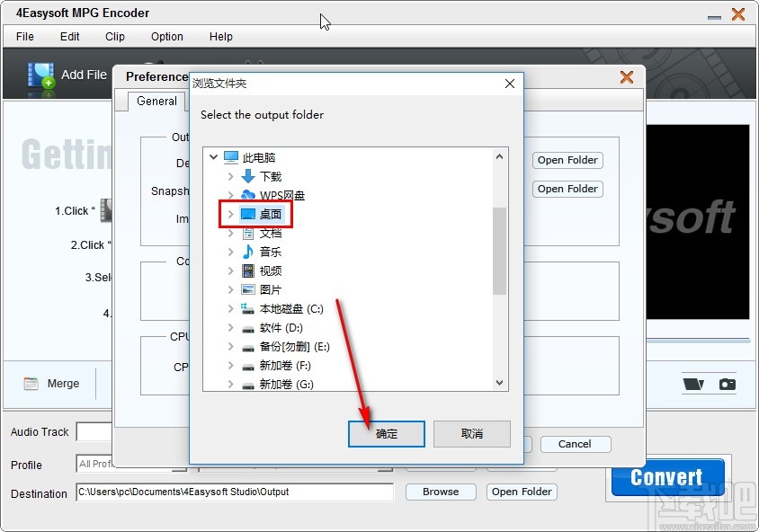Select the 新加卷 (G:) drive icon

point(248,385)
